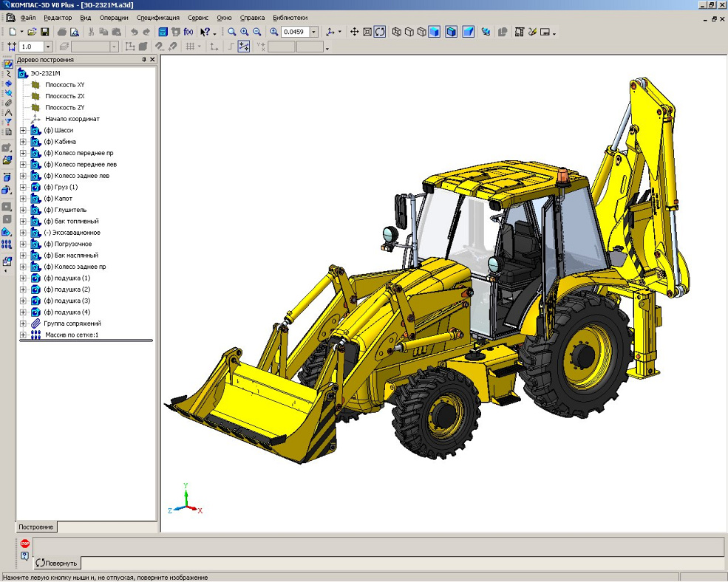Open the Операции menu
This screenshot has width=728, height=582.
113,17
